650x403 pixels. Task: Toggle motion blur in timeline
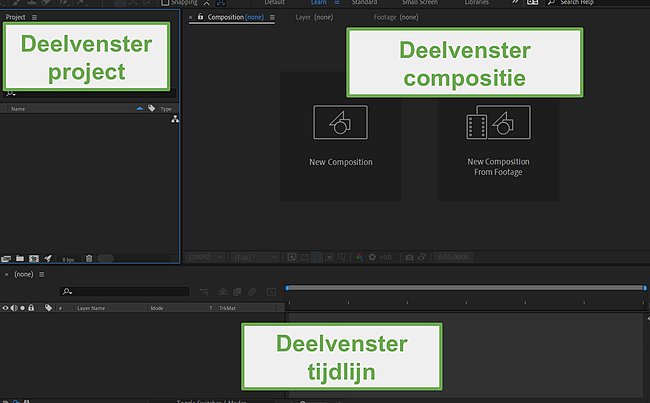coord(252,292)
